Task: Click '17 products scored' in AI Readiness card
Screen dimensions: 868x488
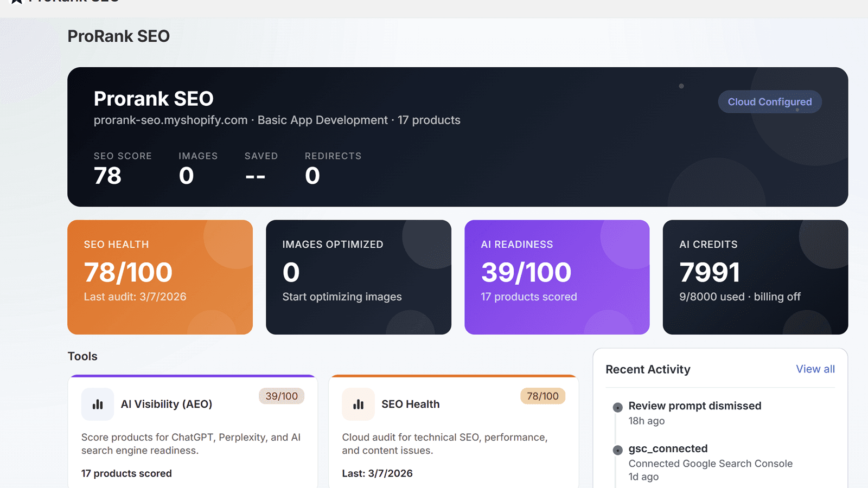Action: 529,297
